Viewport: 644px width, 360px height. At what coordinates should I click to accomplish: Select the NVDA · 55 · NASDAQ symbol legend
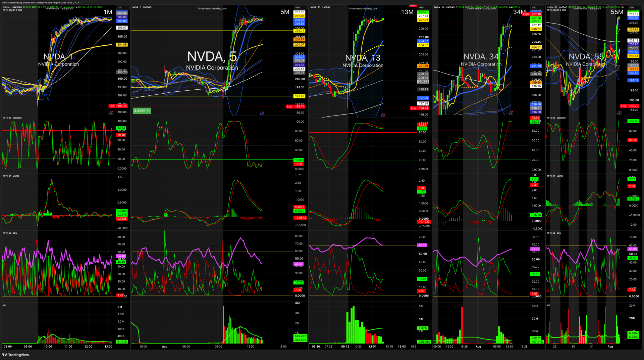[557, 7]
